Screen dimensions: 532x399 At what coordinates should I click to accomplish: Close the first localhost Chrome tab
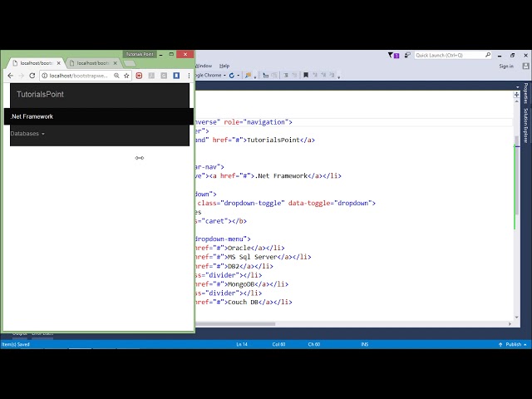(x=59, y=63)
